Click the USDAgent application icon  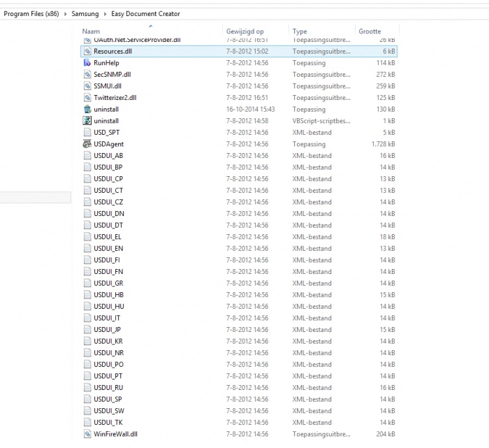click(x=87, y=144)
